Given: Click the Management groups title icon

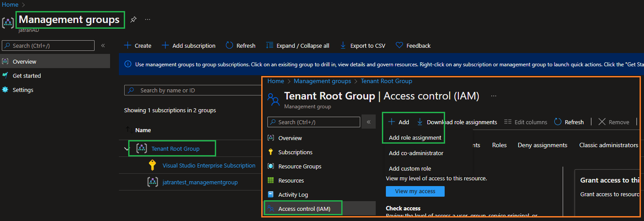Looking at the screenshot, I should click(x=8, y=22).
